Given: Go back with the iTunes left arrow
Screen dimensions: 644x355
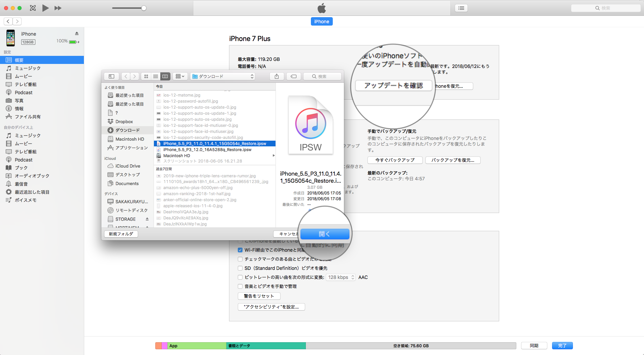Looking at the screenshot, I should [x=8, y=22].
